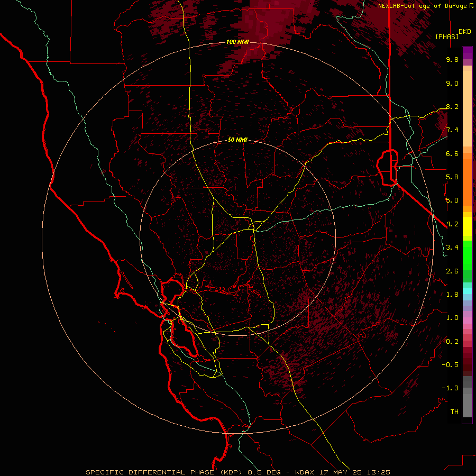The image size is (476, 476).
Task: Click the 9.0 scale value
Action: (x=452, y=84)
